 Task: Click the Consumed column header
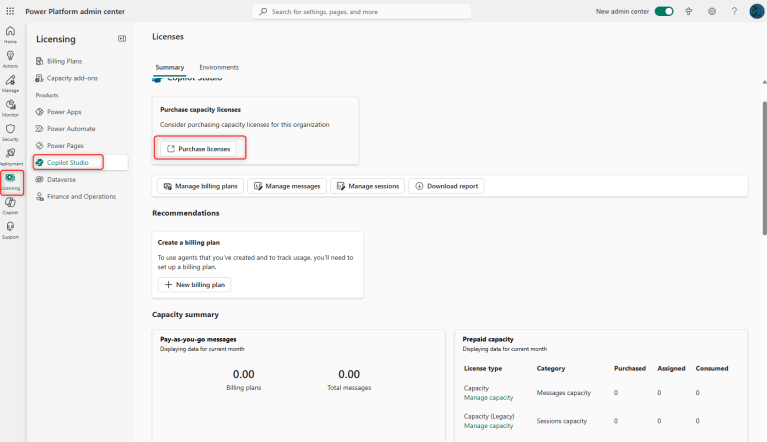(x=712, y=369)
